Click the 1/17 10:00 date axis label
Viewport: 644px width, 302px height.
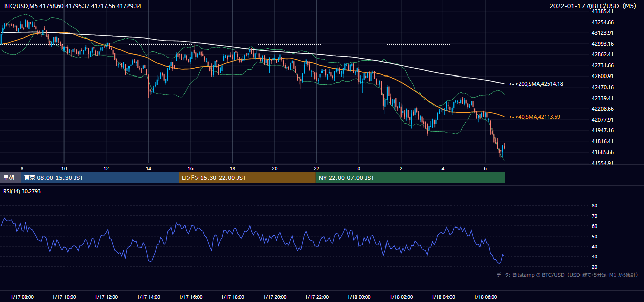[64, 297]
